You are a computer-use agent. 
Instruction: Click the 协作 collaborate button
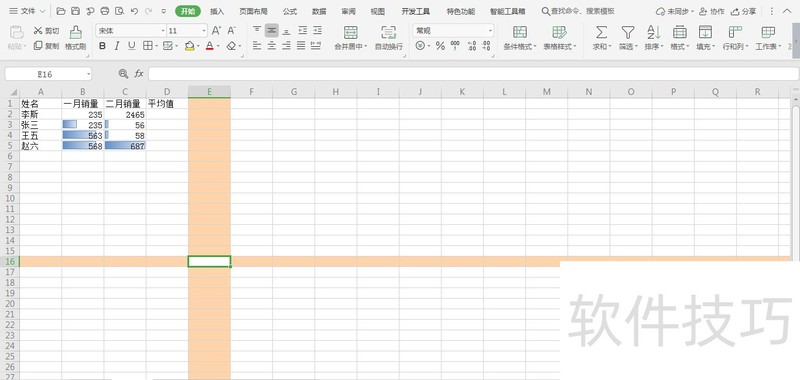pyautogui.click(x=712, y=11)
